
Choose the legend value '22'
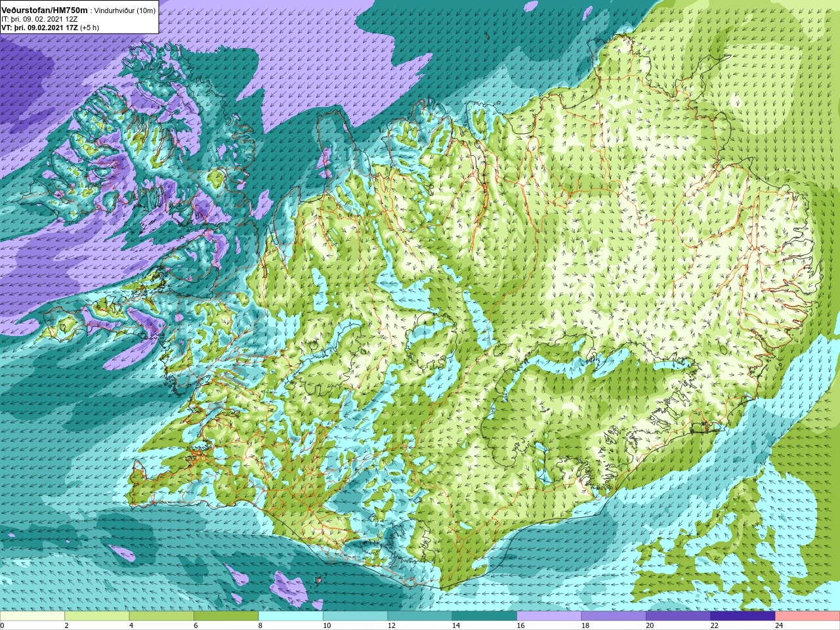click(x=715, y=625)
